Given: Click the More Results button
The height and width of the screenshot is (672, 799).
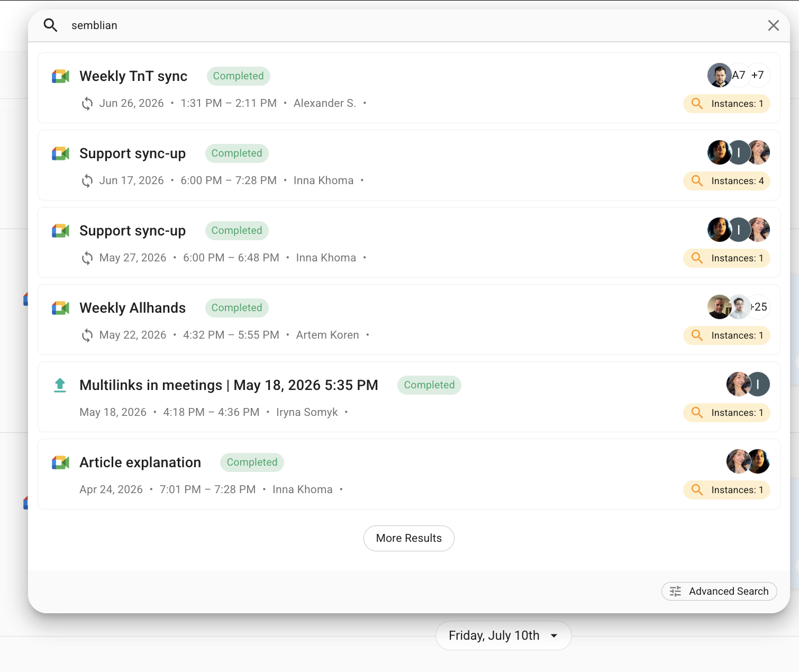Looking at the screenshot, I should 409,538.
